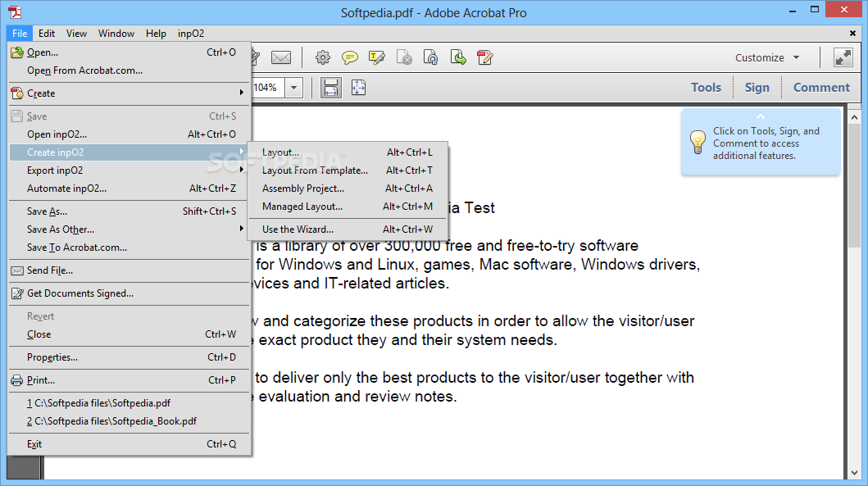The height and width of the screenshot is (486, 868).
Task: Click the zoom value field showing 104%
Action: 268,88
